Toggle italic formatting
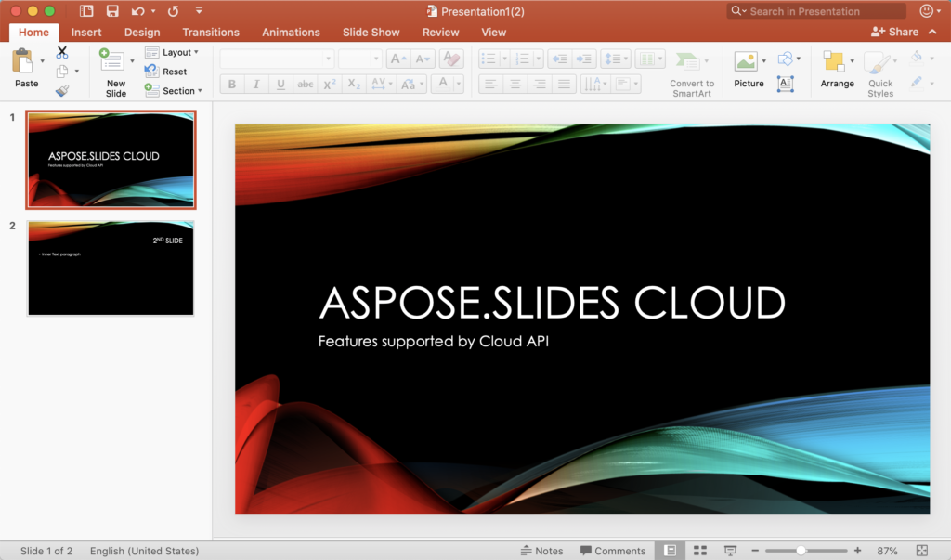 [256, 84]
